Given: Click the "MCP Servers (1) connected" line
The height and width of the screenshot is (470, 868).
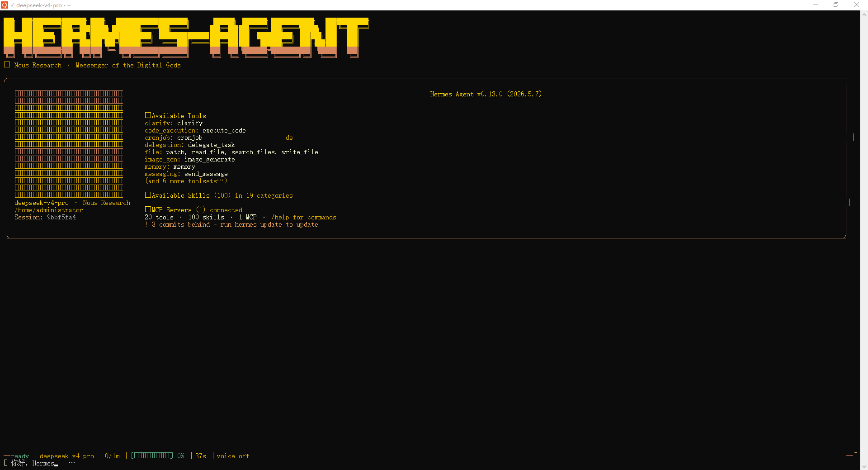Looking at the screenshot, I should (x=193, y=210).
